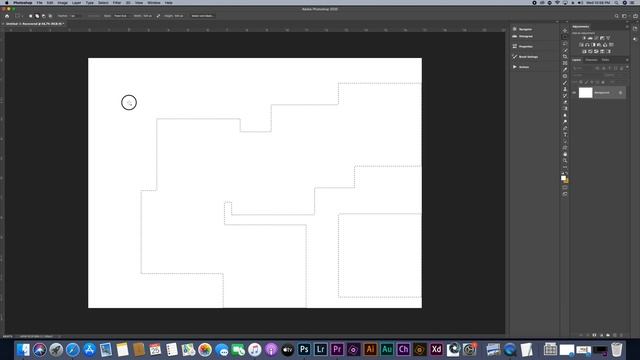Screen dimensions: 640x360
Task: Select the Brush tool
Action: click(565, 82)
